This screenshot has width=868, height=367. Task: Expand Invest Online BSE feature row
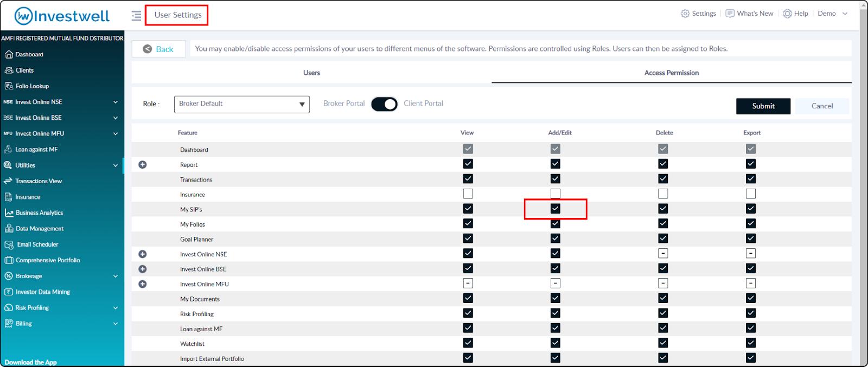click(x=143, y=269)
